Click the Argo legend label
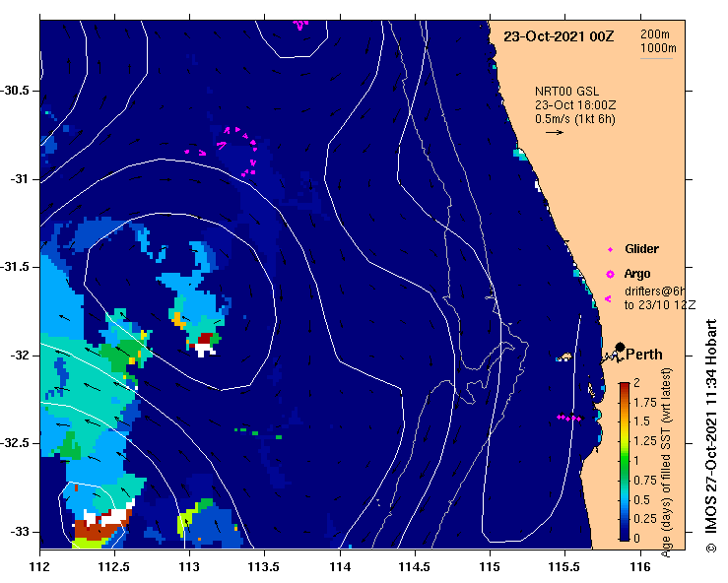 click(637, 274)
